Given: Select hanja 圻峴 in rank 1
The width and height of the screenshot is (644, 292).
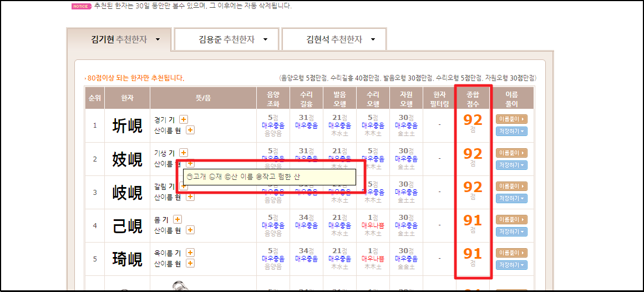Looking at the screenshot, I should 128,126.
